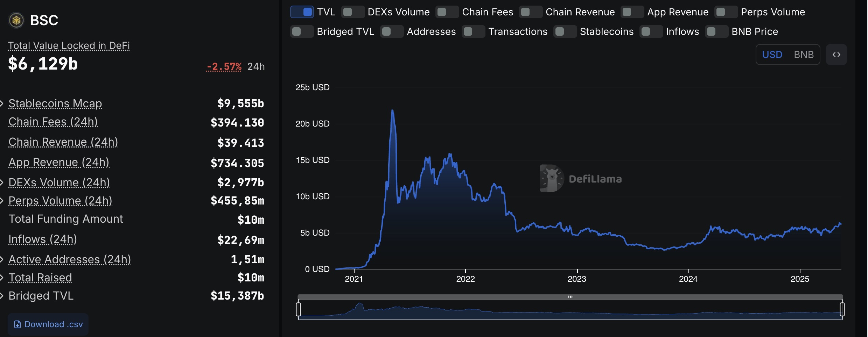Click the $394.130 chain fees value
The image size is (868, 337).
pyautogui.click(x=237, y=123)
